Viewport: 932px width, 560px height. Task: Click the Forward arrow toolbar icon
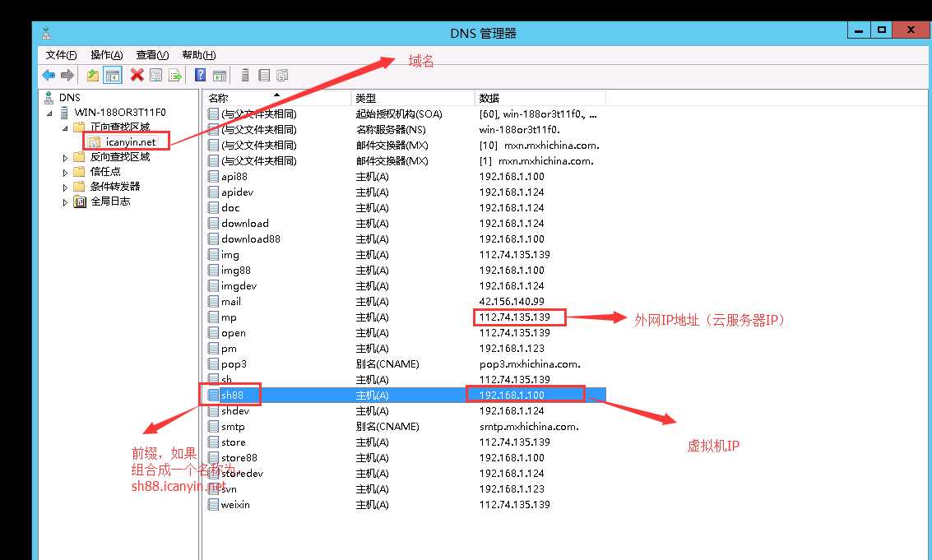click(x=67, y=75)
